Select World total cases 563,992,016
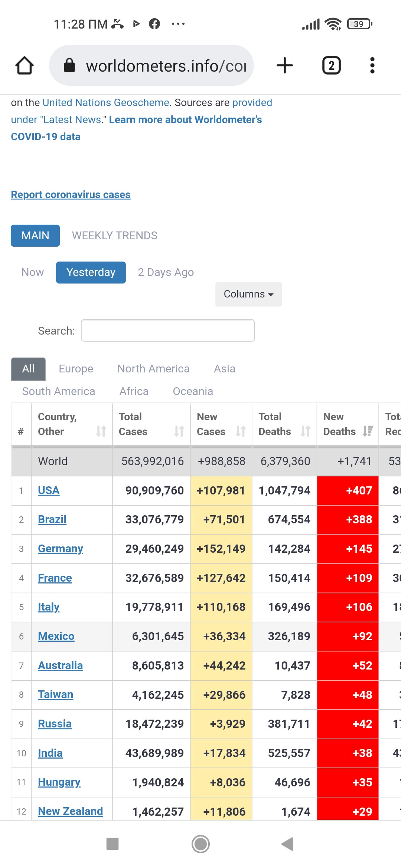The height and width of the screenshot is (868, 401). [x=151, y=461]
